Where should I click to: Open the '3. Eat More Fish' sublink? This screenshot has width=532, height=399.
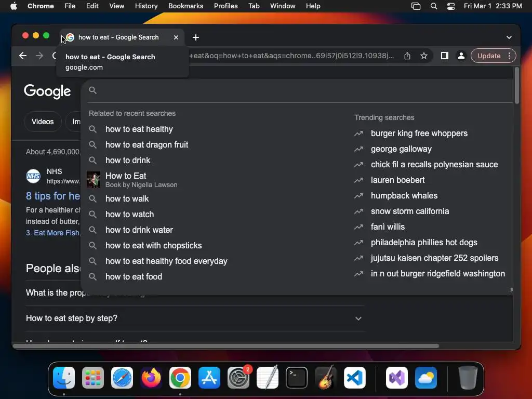(x=52, y=233)
